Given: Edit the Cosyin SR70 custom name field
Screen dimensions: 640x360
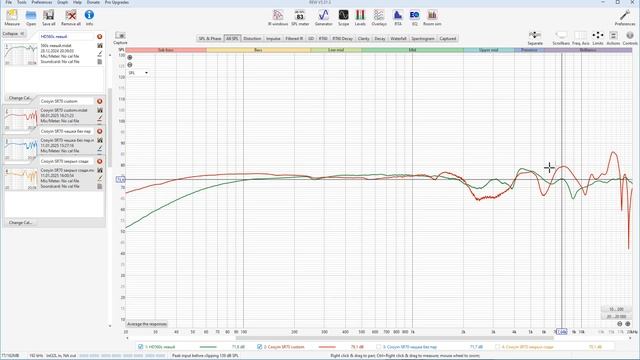Looking at the screenshot, I should pyautogui.click(x=67, y=101).
